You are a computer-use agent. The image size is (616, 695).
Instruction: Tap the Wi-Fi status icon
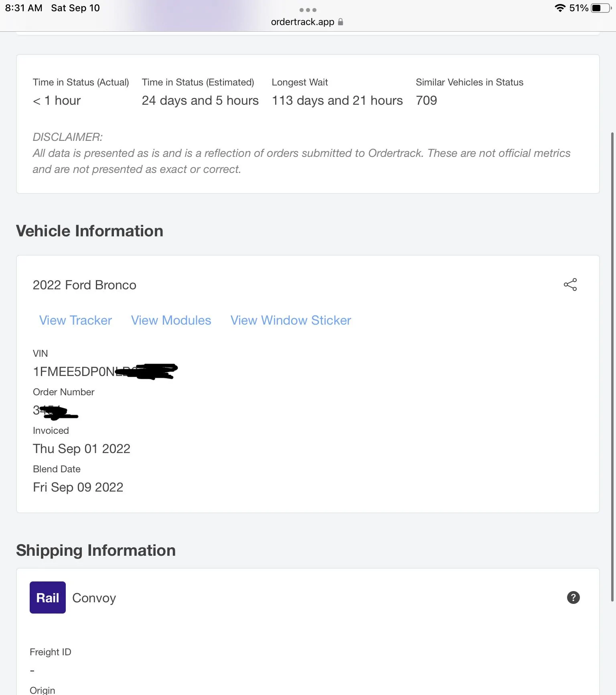click(x=560, y=8)
